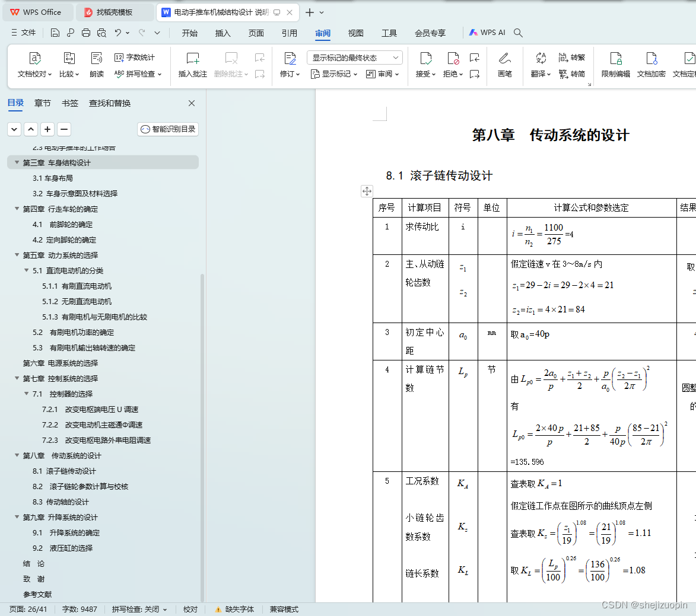The image size is (696, 616).
Task: Collapse 第七章 控制系统的选择 node
Action: click(17, 378)
